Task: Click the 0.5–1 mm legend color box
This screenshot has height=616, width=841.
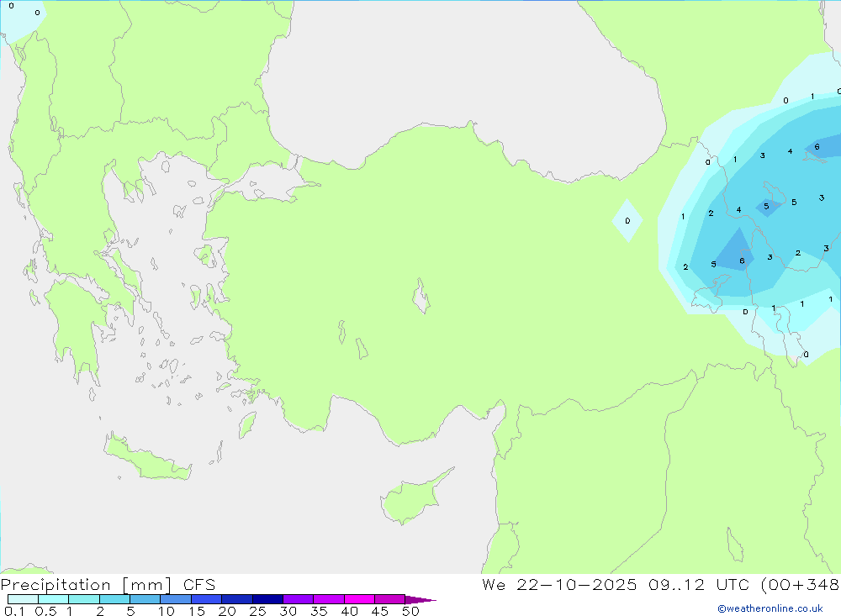Action: click(x=53, y=599)
